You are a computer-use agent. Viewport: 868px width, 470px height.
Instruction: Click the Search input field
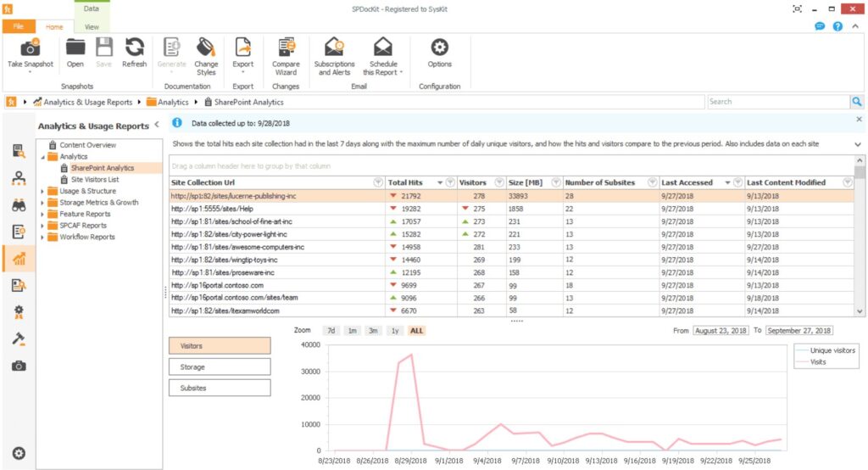point(778,102)
